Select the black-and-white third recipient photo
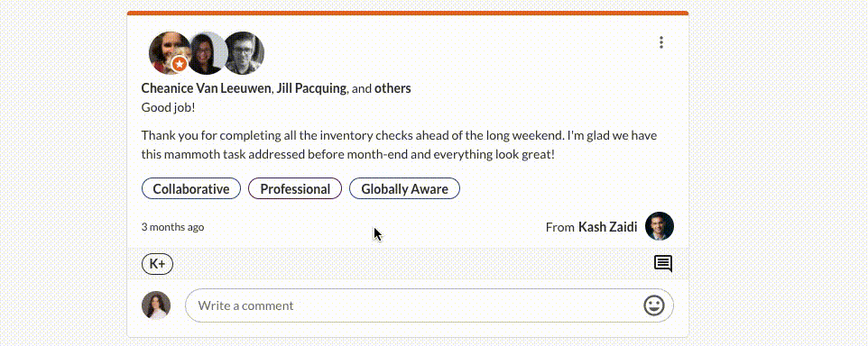The width and height of the screenshot is (868, 346). click(x=245, y=53)
